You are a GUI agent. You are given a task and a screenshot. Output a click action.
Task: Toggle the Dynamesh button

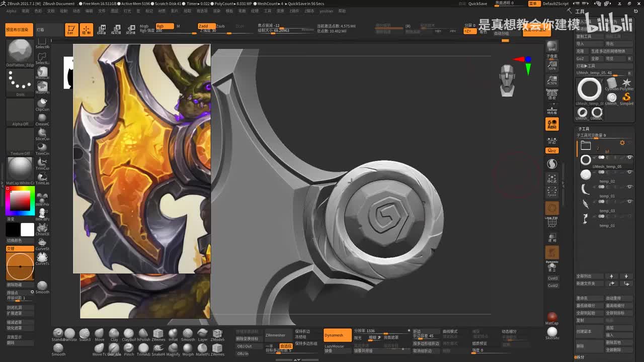(x=337, y=335)
